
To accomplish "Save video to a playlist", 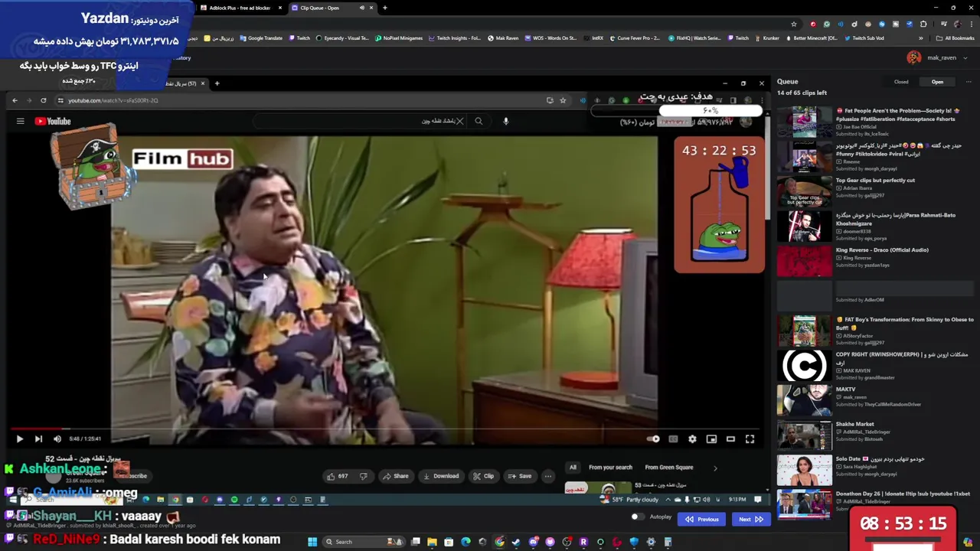I will 520,476.
